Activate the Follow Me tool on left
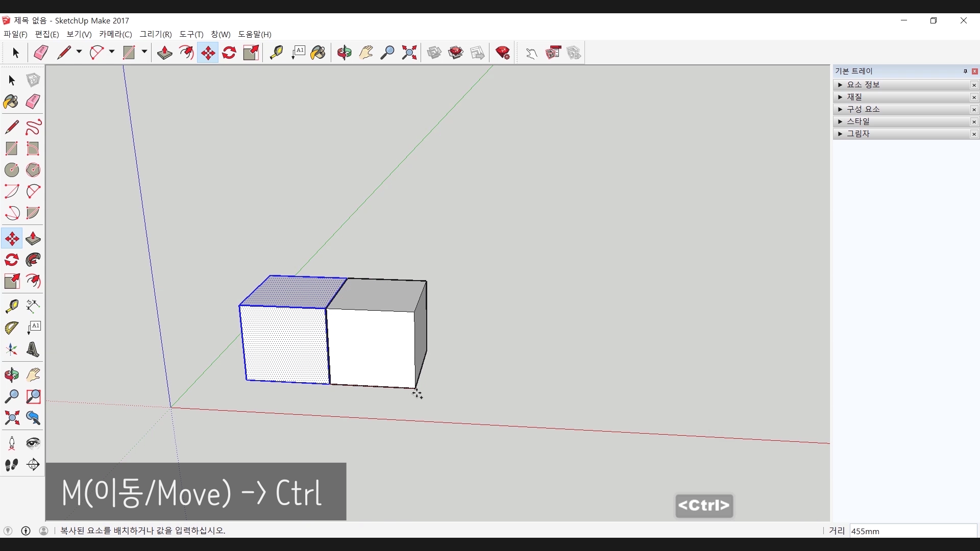The image size is (980, 551). click(33, 260)
